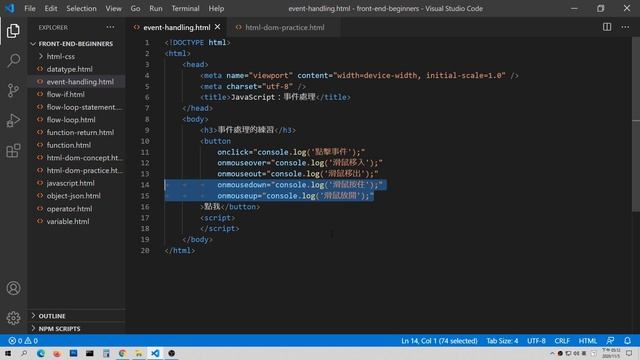Open the Search view in activity bar
The width and height of the screenshot is (640, 360).
pyautogui.click(x=13, y=60)
